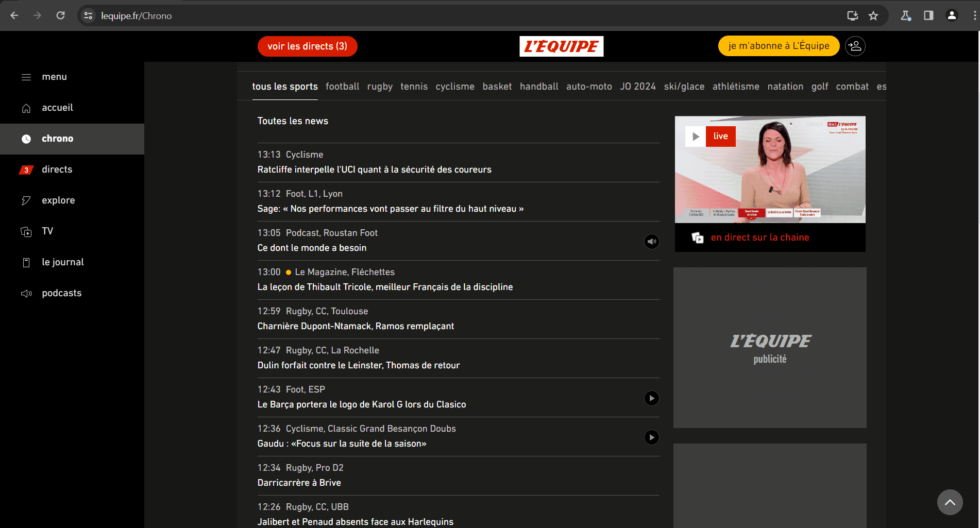Select the tous les sports tab

(285, 87)
